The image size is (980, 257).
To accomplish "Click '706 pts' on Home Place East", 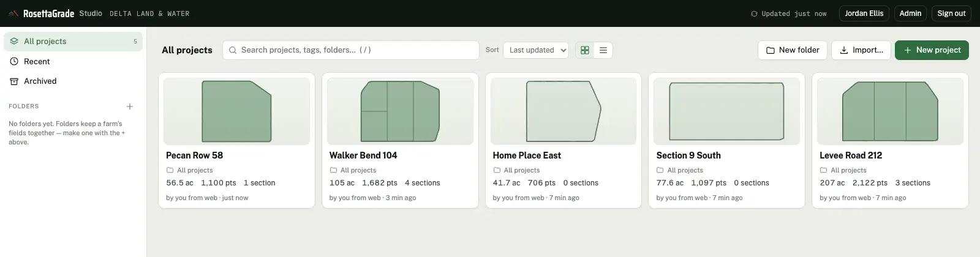I will pyautogui.click(x=541, y=183).
